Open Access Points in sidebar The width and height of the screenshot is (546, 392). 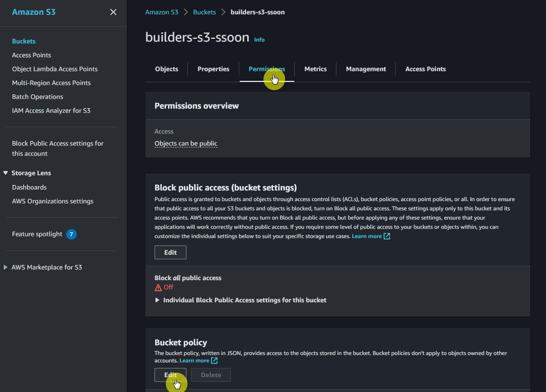(31, 55)
